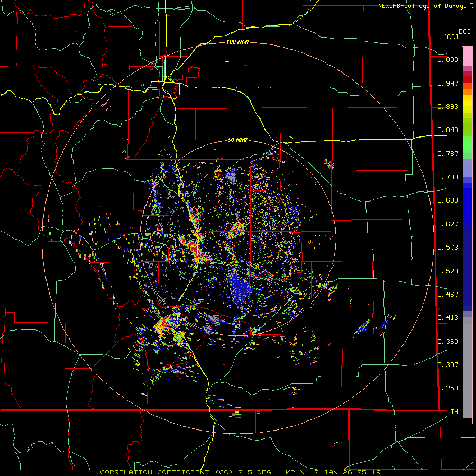
Task: Select the 0.733 legend value
Action: click(x=448, y=177)
